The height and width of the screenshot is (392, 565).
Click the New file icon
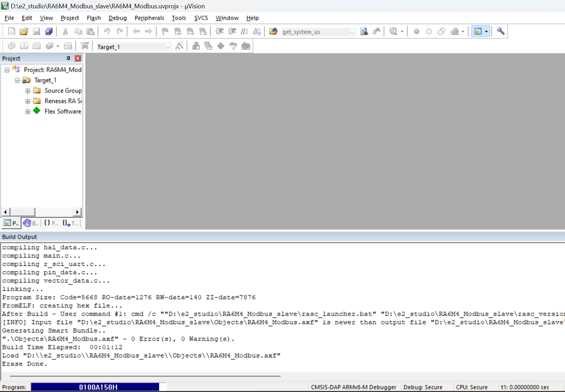click(11, 32)
